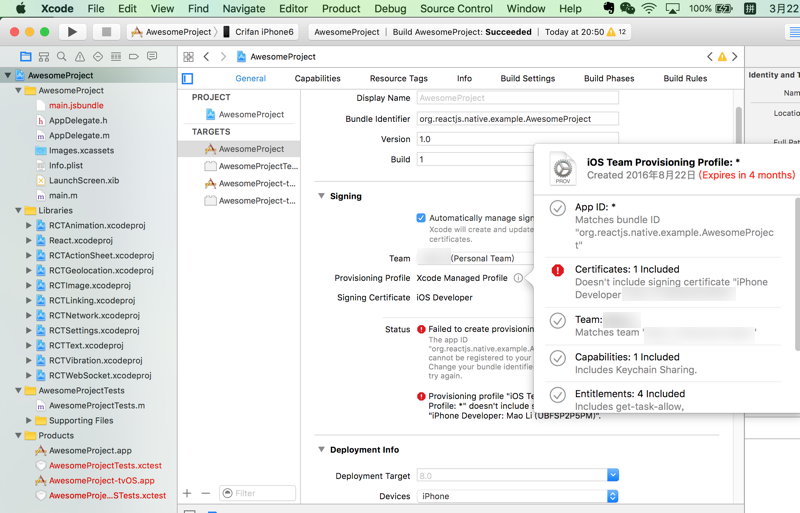Open Info.plist in navigator
The image size is (800, 513).
click(66, 165)
